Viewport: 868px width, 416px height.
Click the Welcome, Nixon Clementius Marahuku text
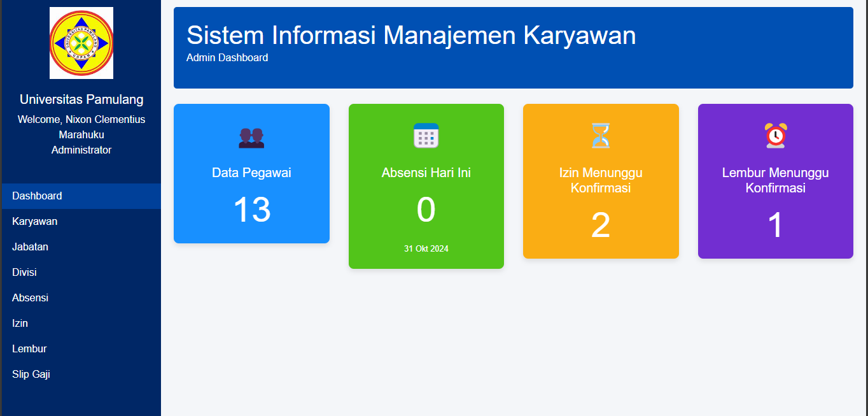pos(81,127)
